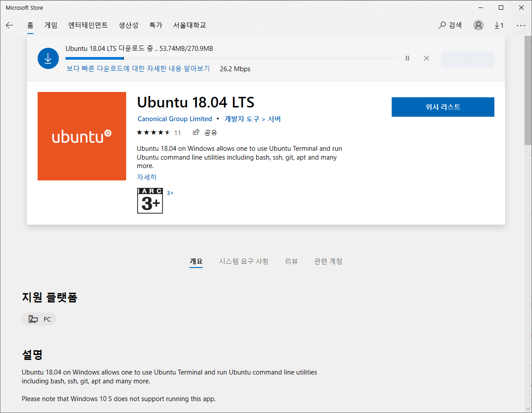The width and height of the screenshot is (532, 413).
Task: Click the 3+ age rating link
Action: pyautogui.click(x=170, y=193)
